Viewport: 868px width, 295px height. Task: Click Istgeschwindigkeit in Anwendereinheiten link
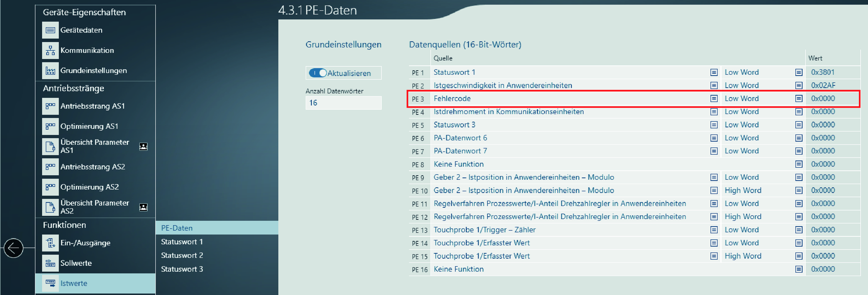click(x=502, y=85)
